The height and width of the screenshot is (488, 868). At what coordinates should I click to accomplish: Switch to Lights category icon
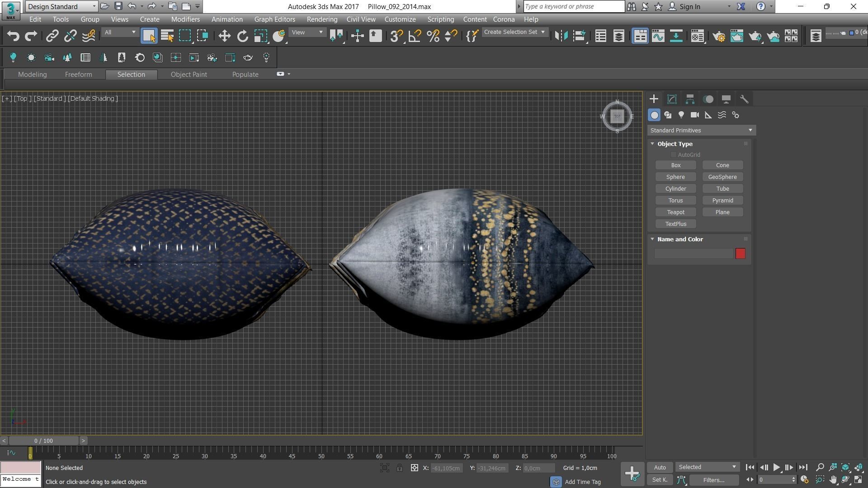pos(681,115)
